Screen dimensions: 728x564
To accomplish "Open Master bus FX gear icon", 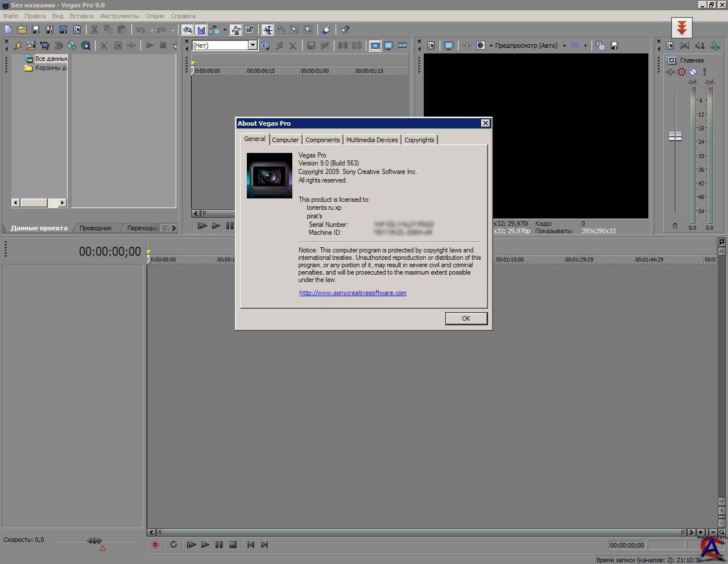I will coord(681,72).
